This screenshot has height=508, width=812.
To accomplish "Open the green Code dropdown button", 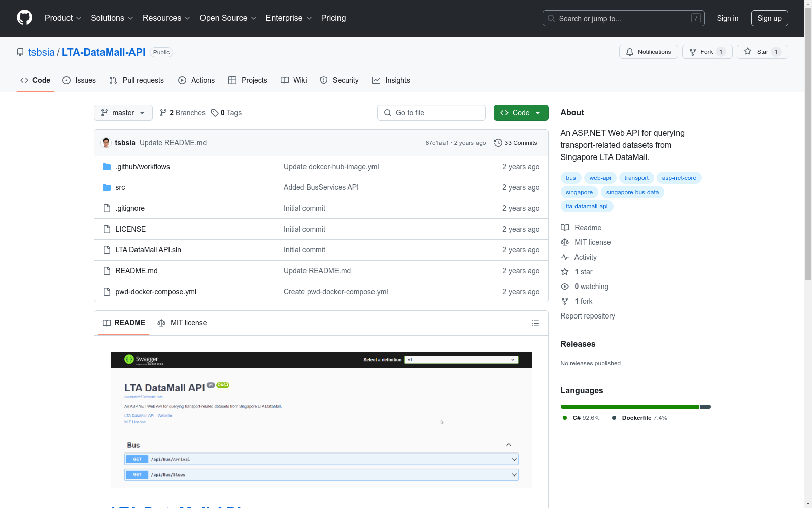I will [x=521, y=113].
